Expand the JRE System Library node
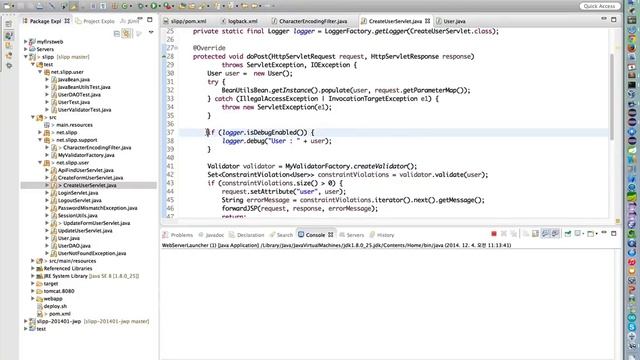Screen dimensions: 640x360 (x=33, y=276)
